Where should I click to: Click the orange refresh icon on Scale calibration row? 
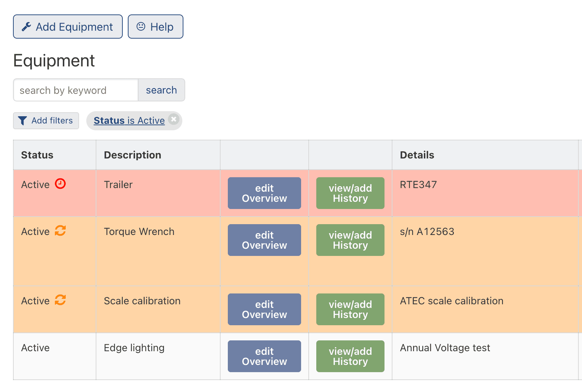[60, 300]
